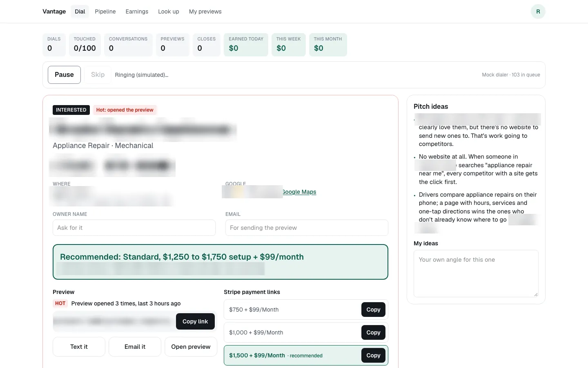This screenshot has height=368, width=588.
Task: Select the INTERESTED status badge
Action: [x=71, y=110]
